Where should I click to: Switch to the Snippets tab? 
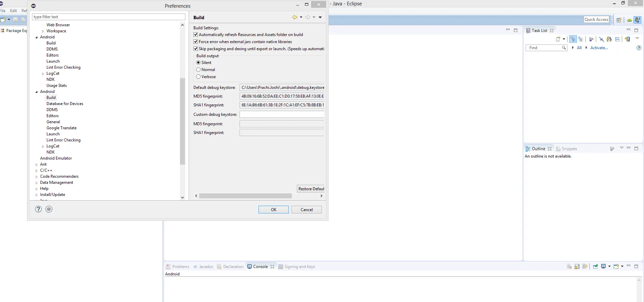coord(566,149)
